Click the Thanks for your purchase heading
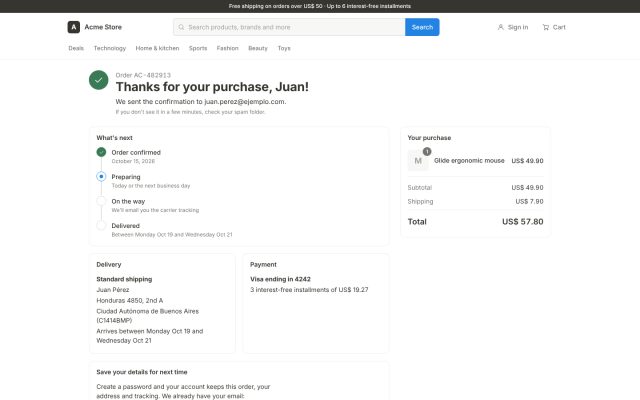Image resolution: width=640 pixels, height=400 pixels. tap(212, 87)
